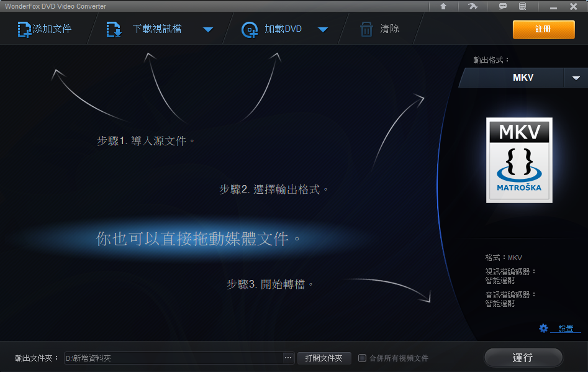588x372 pixels.
Task: Click the list/menu icon in title bar
Action: [x=522, y=6]
